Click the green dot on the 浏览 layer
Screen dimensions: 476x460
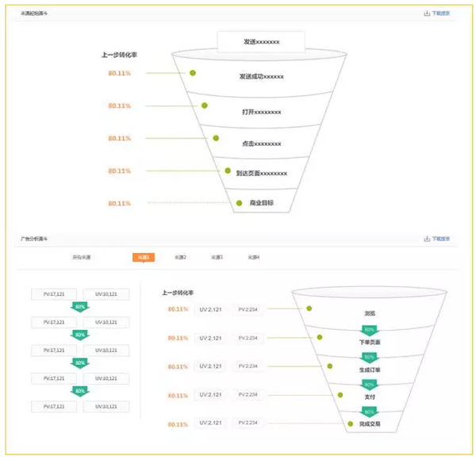click(309, 309)
